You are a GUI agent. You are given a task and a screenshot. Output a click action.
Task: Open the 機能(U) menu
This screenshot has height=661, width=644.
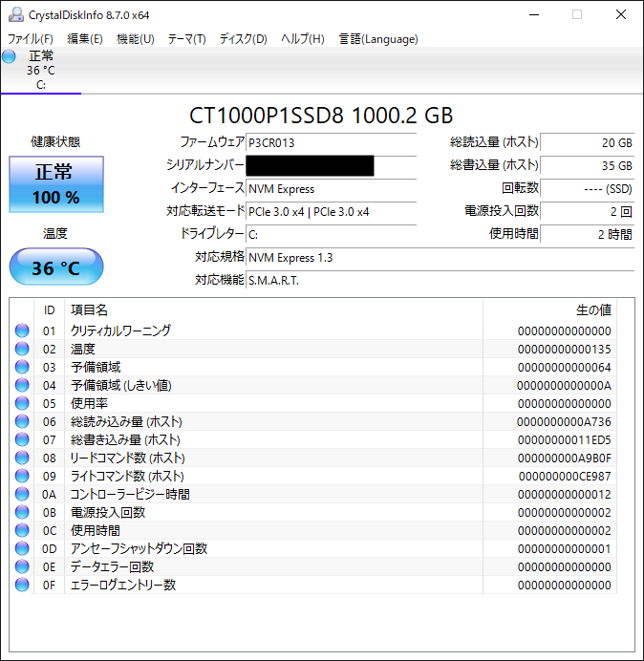click(x=136, y=39)
